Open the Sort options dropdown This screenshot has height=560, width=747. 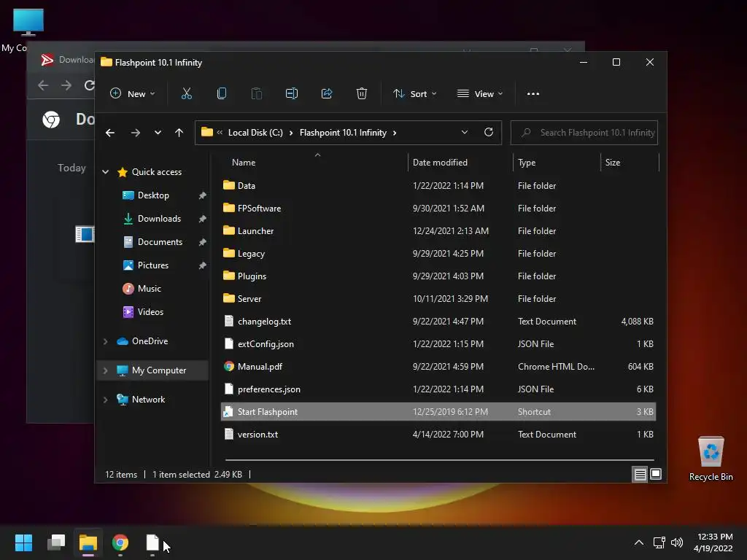click(414, 94)
